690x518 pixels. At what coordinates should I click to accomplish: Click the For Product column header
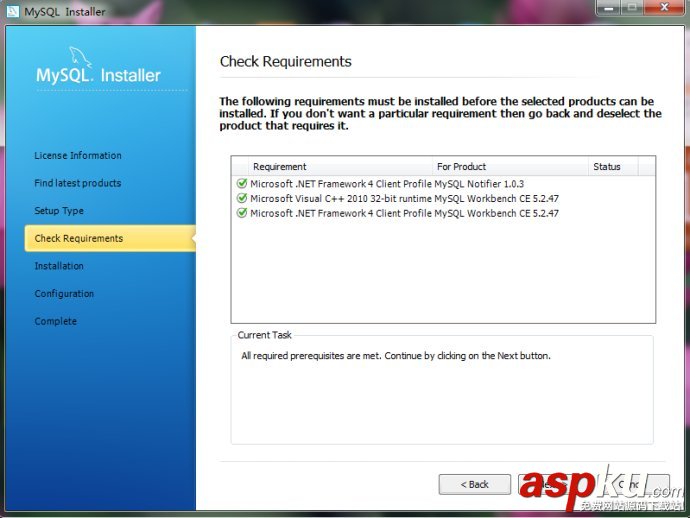[x=510, y=167]
